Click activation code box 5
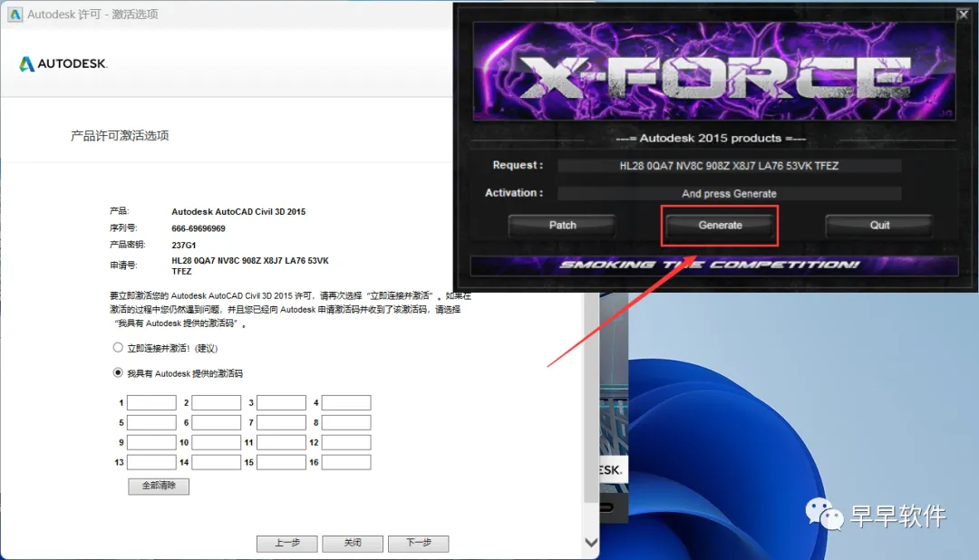The height and width of the screenshot is (560, 979). [151, 422]
